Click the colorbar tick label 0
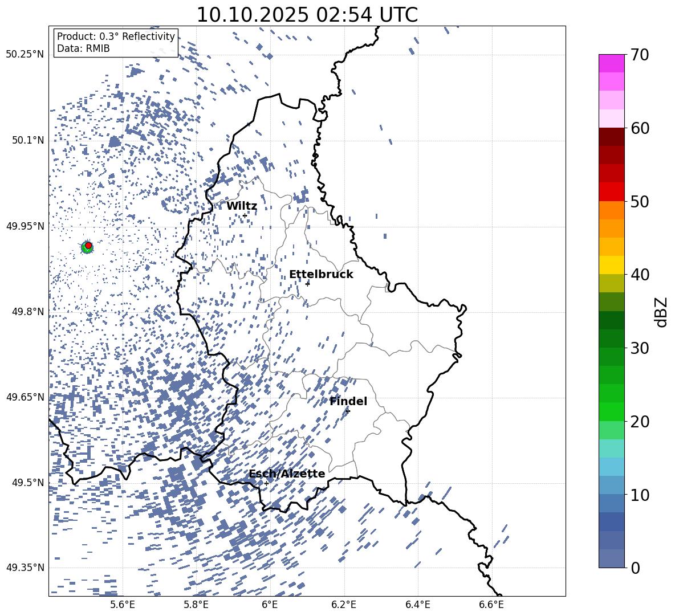Screen dimensions: 675x616 635,568
